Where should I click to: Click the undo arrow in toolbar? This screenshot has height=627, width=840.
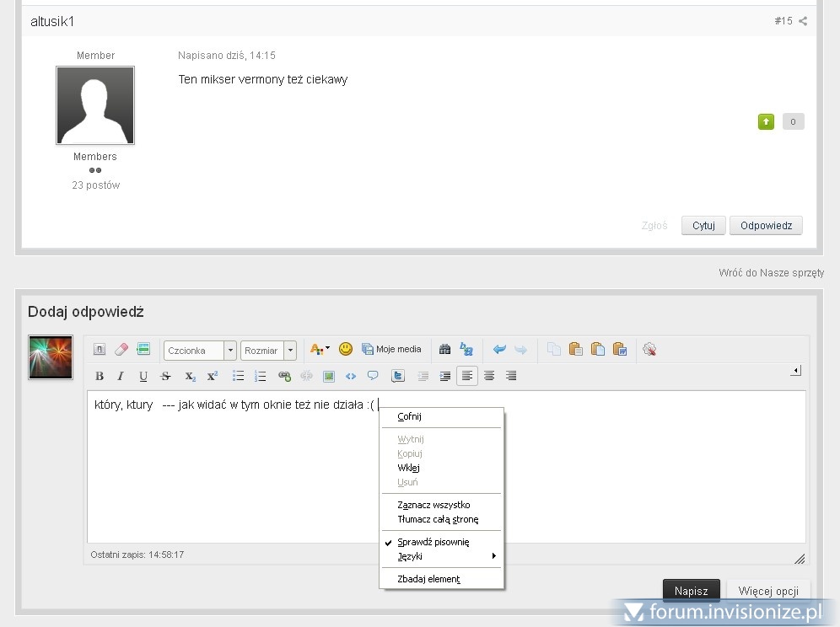coord(499,349)
